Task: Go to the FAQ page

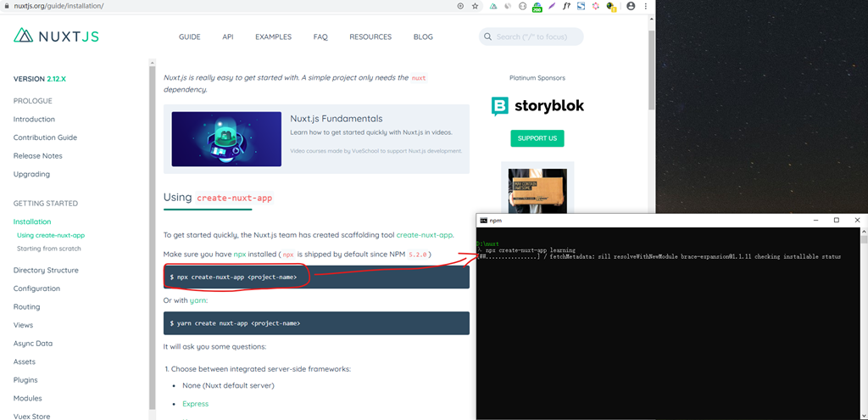Action: pyautogui.click(x=320, y=37)
